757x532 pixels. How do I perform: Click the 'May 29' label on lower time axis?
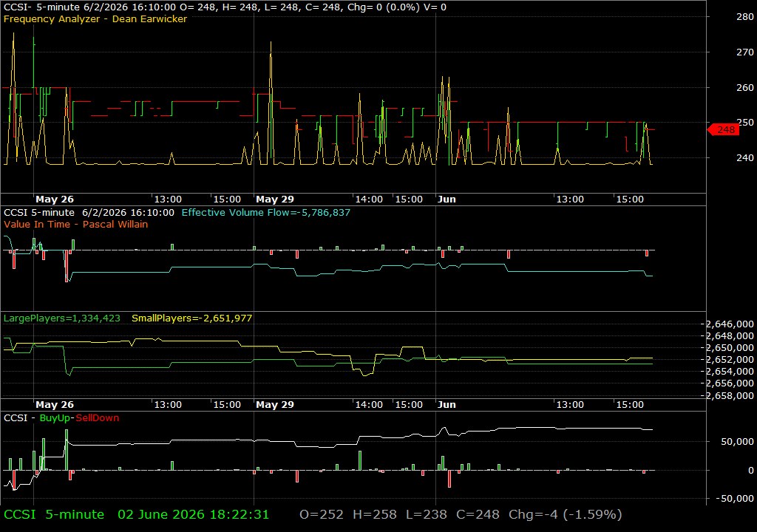pyautogui.click(x=275, y=405)
